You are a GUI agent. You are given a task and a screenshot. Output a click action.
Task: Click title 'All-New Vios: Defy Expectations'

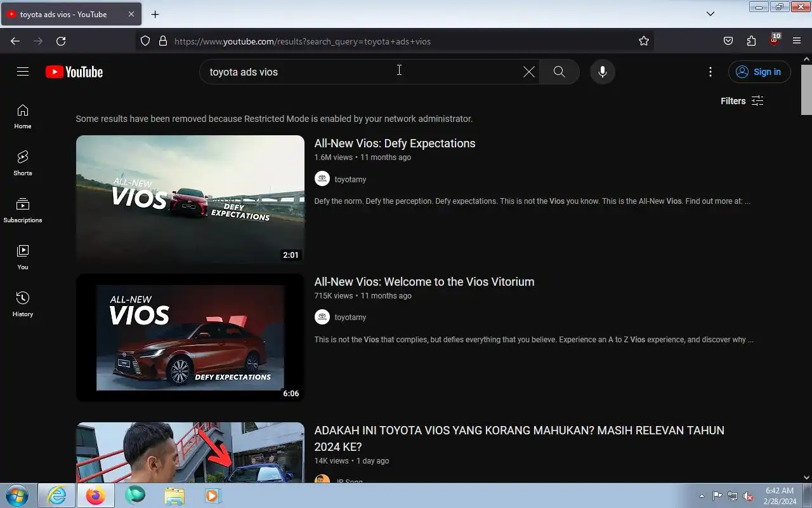[x=395, y=144]
